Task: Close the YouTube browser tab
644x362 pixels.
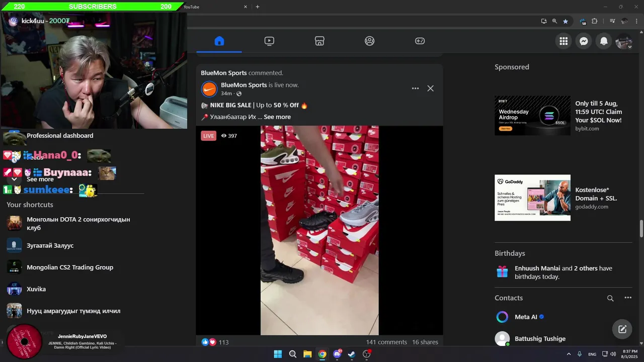Action: (246, 7)
